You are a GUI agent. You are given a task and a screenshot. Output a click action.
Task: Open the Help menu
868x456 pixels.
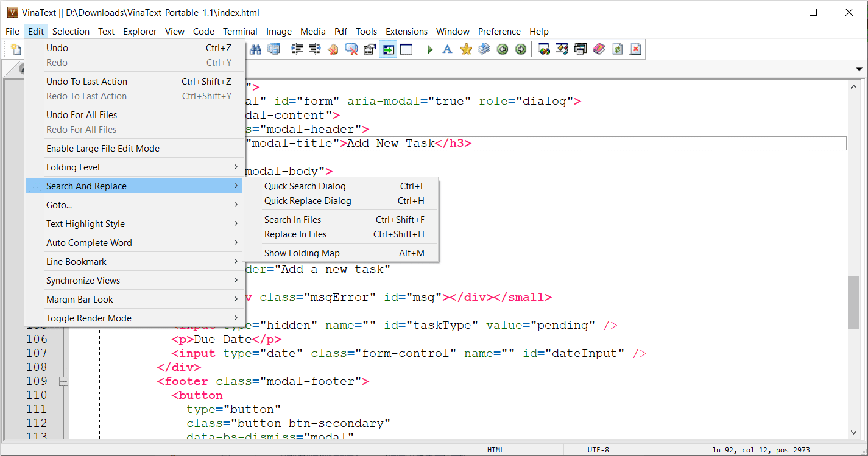click(x=539, y=31)
